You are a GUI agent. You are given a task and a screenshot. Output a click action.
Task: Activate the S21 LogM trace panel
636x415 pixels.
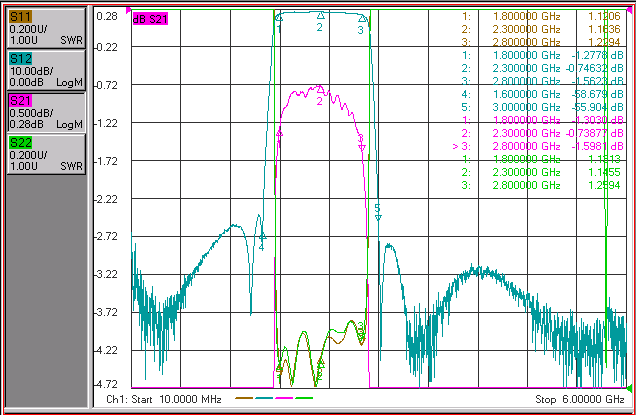tap(46, 112)
